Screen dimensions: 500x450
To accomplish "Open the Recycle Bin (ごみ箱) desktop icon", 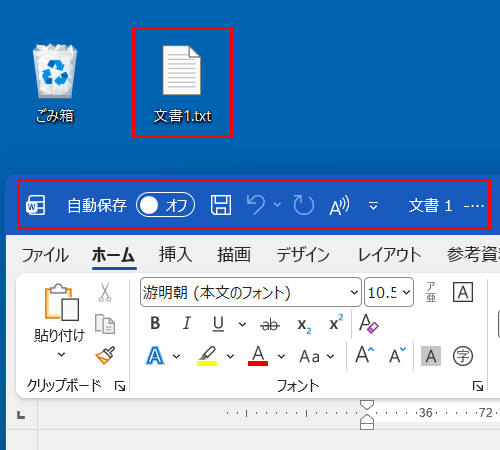I will click(x=55, y=83).
